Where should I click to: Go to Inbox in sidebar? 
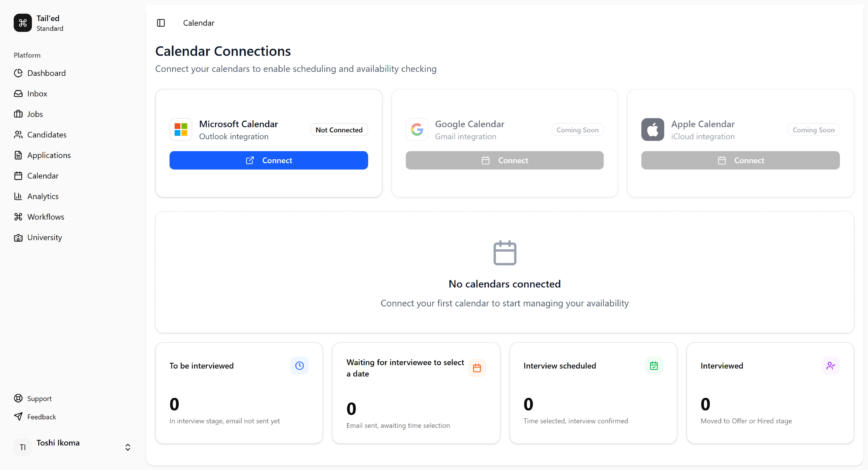37,94
